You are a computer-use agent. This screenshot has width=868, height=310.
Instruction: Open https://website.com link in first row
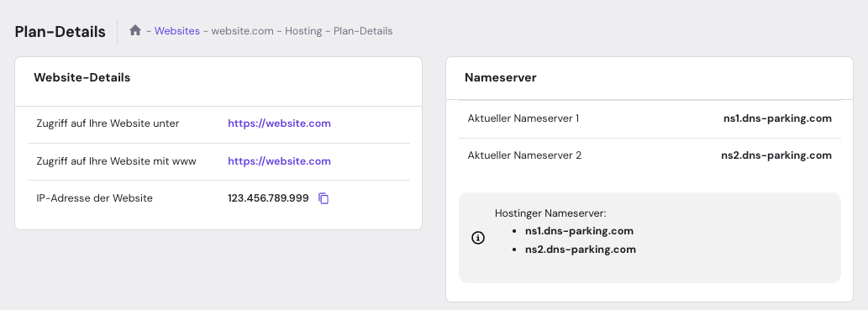pos(279,123)
